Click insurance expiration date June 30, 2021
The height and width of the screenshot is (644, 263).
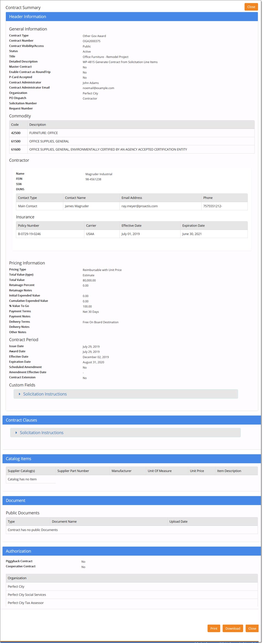(192, 234)
